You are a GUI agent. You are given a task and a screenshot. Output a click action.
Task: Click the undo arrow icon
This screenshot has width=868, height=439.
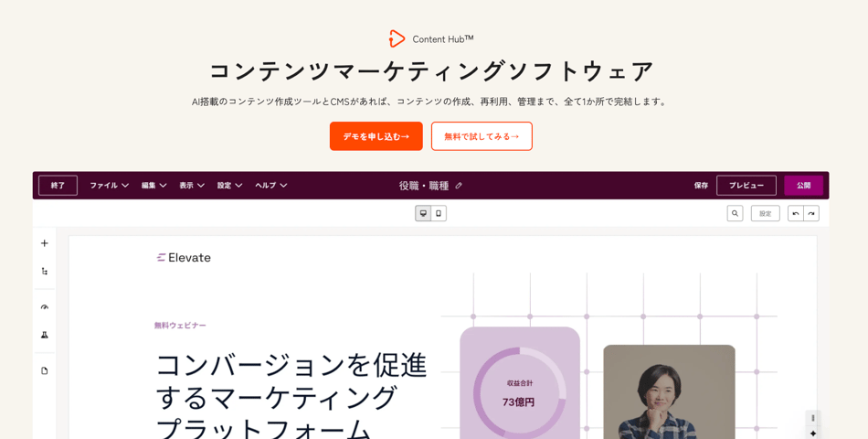pyautogui.click(x=796, y=213)
